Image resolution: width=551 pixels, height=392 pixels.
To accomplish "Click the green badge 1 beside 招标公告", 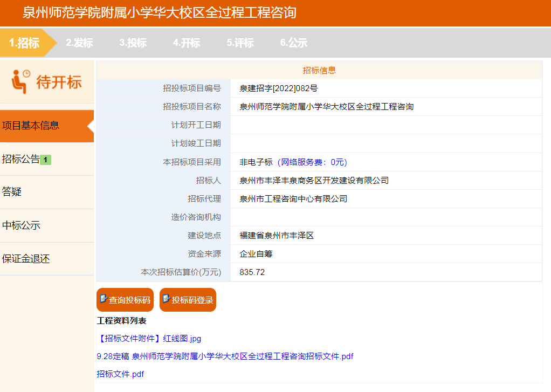I will (x=45, y=160).
